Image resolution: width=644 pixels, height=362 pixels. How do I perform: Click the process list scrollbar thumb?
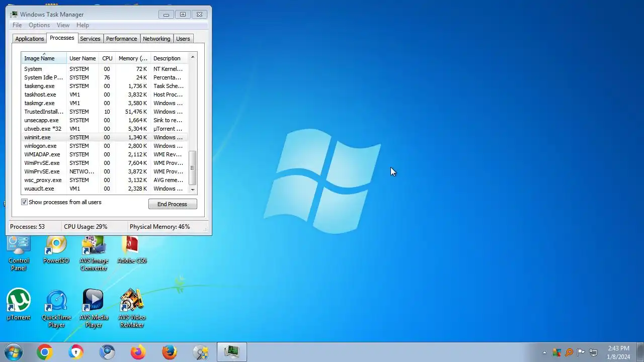point(193,168)
